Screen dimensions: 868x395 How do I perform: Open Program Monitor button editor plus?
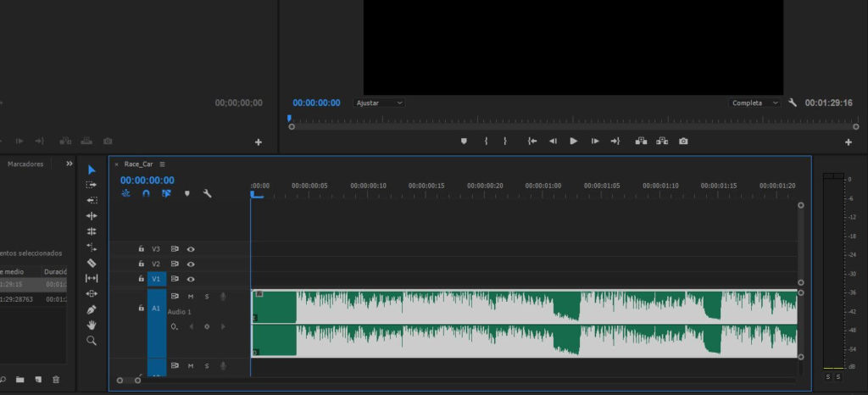coord(848,142)
